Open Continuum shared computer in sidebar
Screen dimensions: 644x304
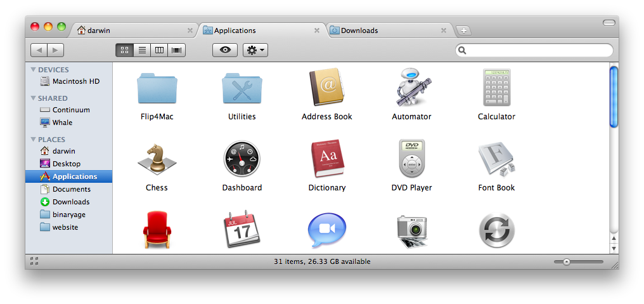coord(68,110)
